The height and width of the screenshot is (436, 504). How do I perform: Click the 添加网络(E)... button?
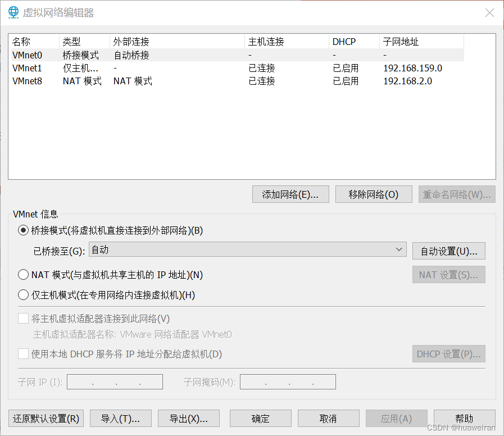pyautogui.click(x=290, y=194)
